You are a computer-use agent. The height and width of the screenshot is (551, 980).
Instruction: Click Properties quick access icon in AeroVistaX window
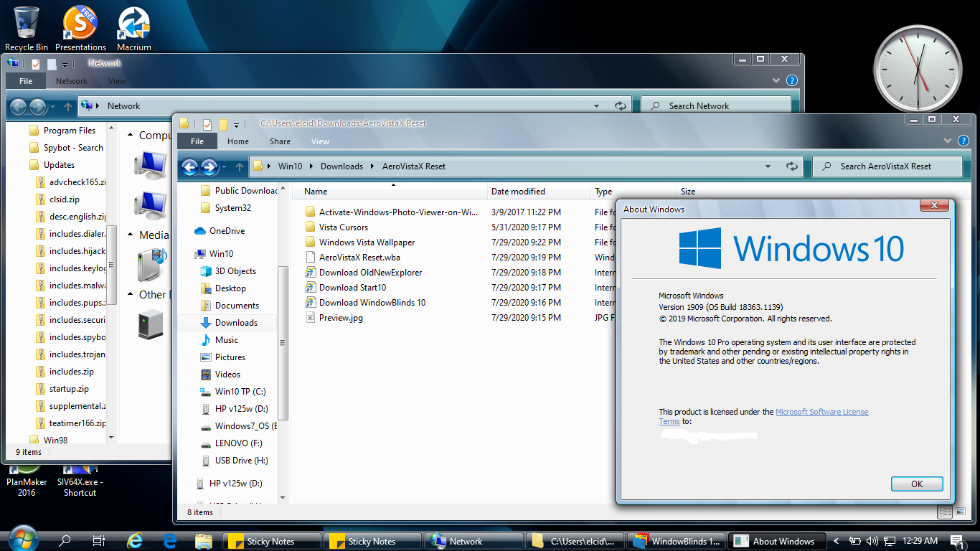[x=207, y=123]
